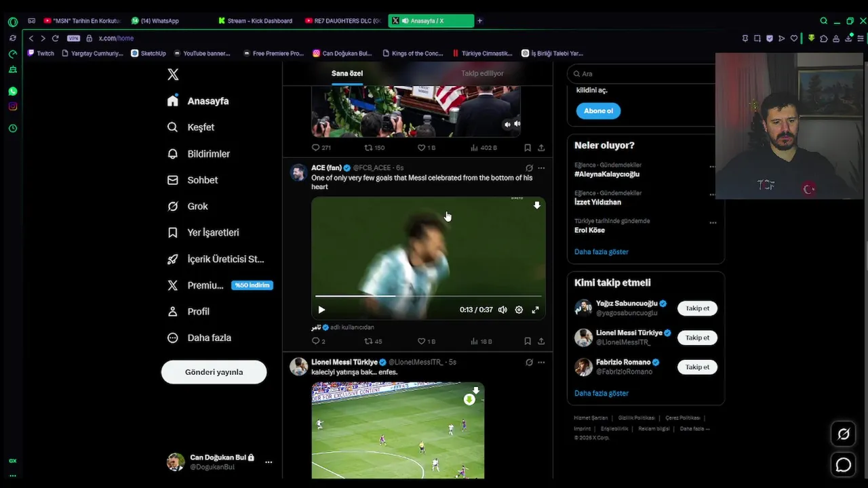Open Grok from sidebar
Viewport: 868px width, 488px height.
[188, 206]
